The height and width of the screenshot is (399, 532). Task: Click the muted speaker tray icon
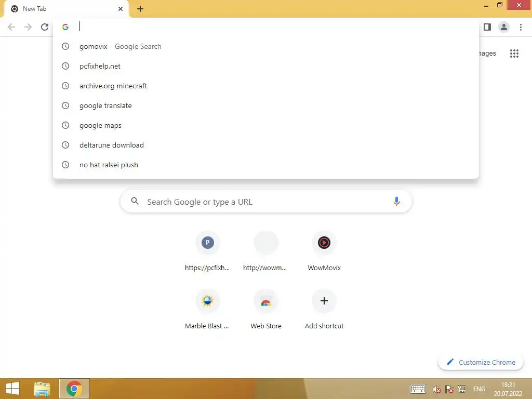pyautogui.click(x=436, y=389)
